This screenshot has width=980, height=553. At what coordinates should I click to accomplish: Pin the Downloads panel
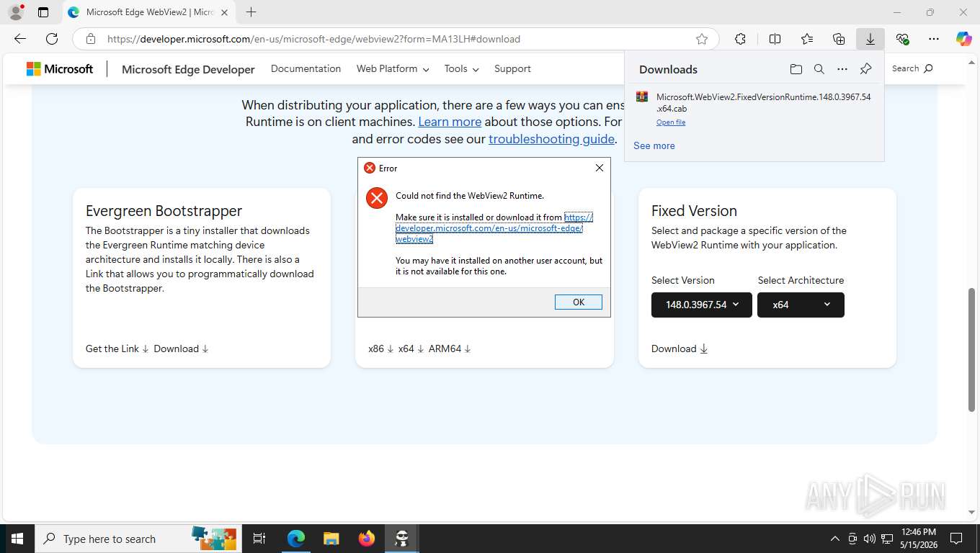(866, 69)
